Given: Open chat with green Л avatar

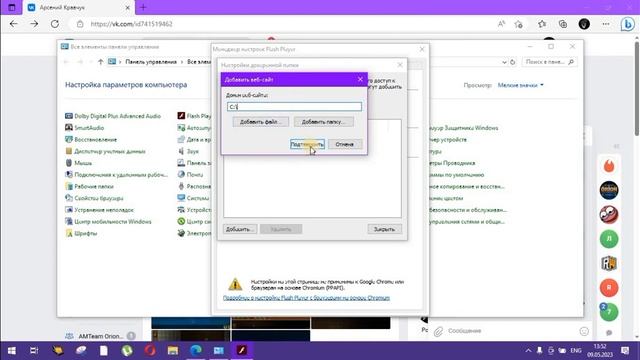Looking at the screenshot, I should coord(609,239).
